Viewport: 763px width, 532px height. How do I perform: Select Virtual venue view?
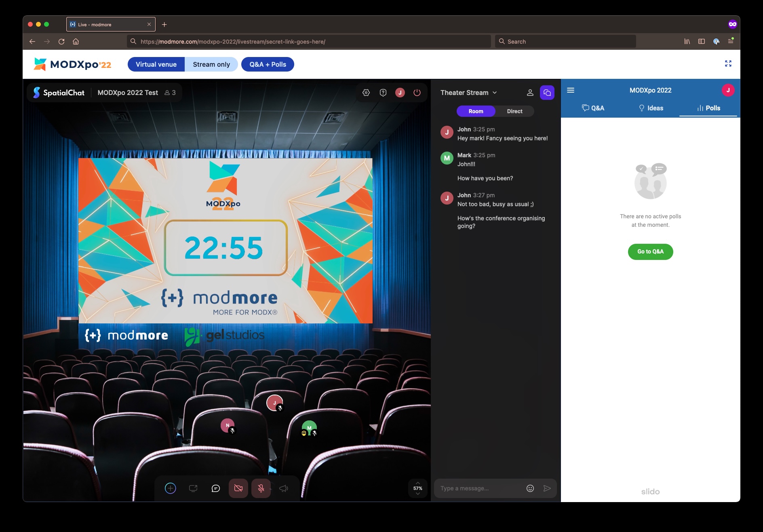[x=156, y=64]
